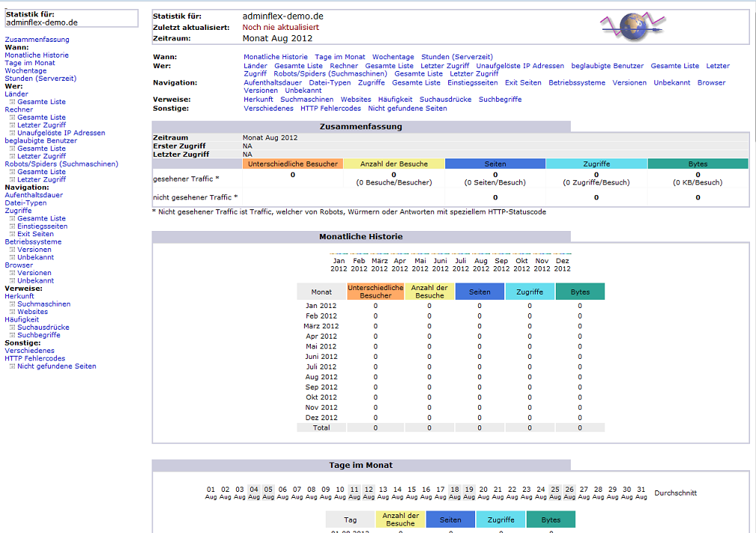Click the Durchschnitt label in Tage im Monat
Viewport: 756px width, 533px height.
pyautogui.click(x=675, y=493)
